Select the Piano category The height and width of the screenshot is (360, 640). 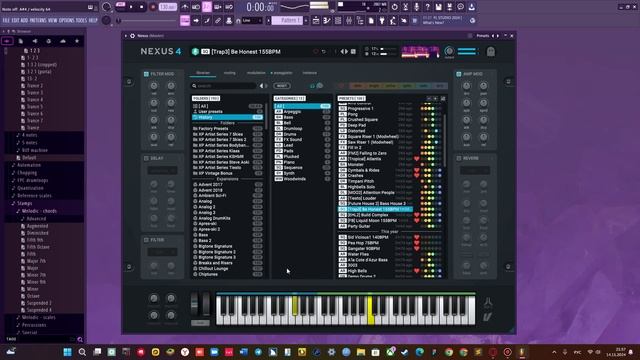pos(302,162)
